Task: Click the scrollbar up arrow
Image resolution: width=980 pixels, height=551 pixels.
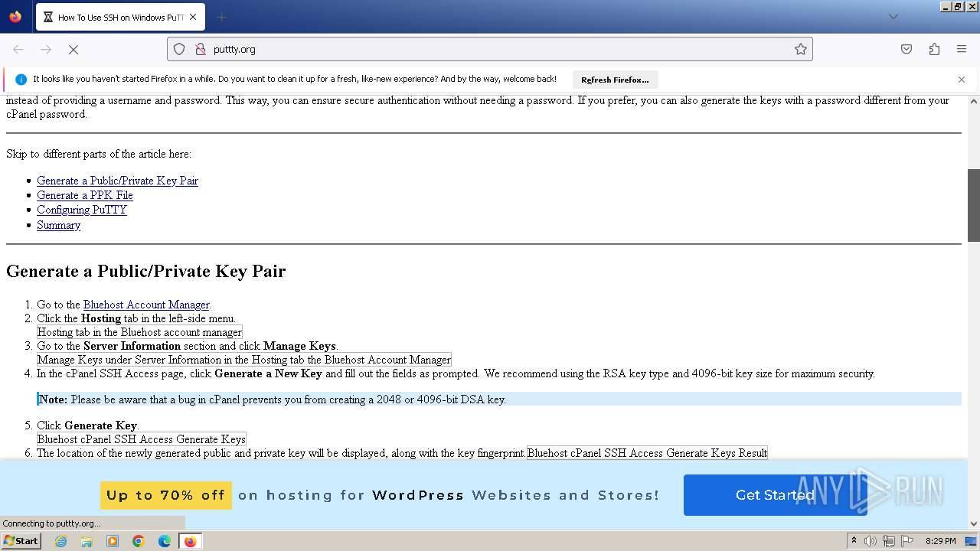Action: coord(974,100)
